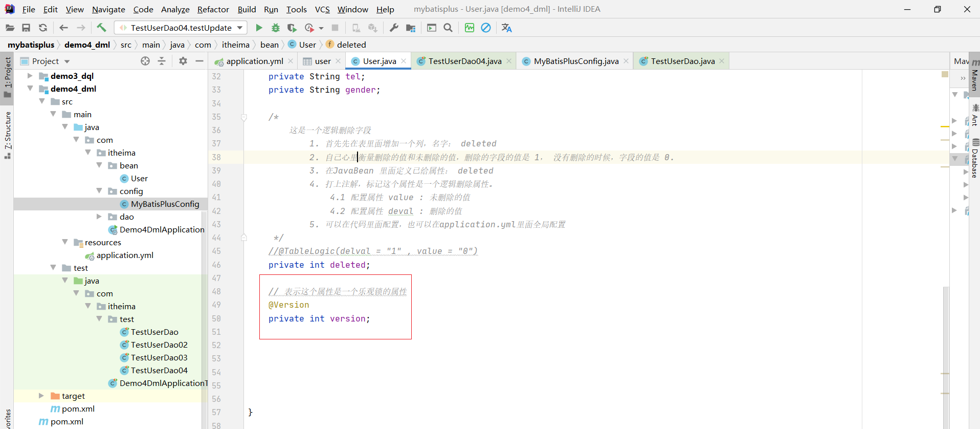Save all files with the floppy icon

click(26, 28)
